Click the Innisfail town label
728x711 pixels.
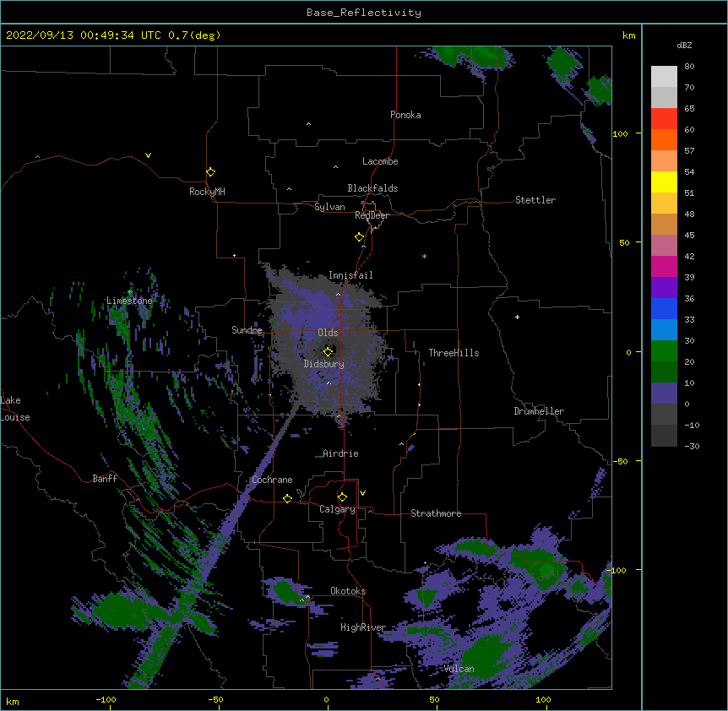tap(350, 275)
